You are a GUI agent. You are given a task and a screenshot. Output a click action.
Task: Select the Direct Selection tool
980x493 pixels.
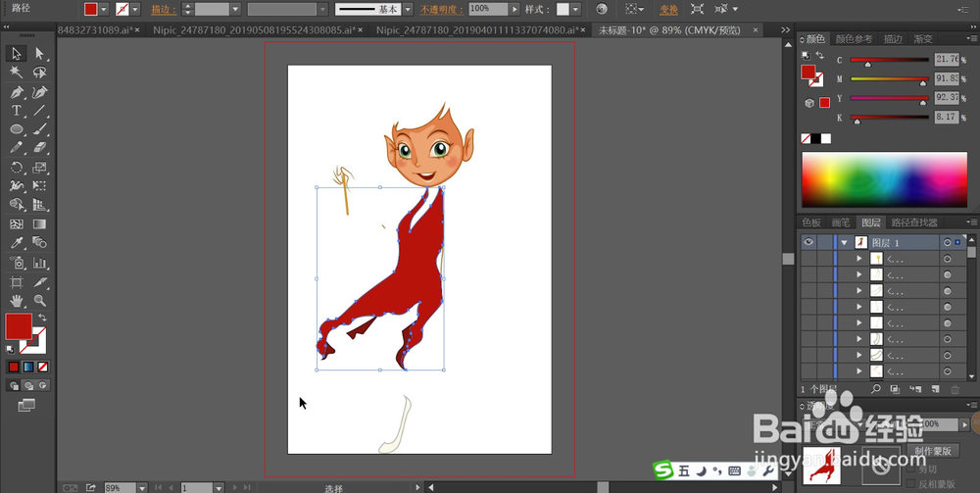pyautogui.click(x=39, y=53)
